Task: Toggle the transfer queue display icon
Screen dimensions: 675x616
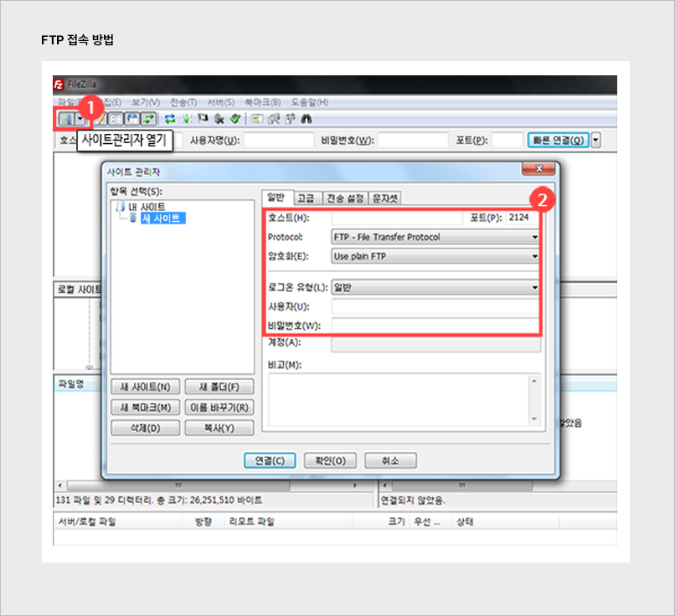Action: point(148,119)
